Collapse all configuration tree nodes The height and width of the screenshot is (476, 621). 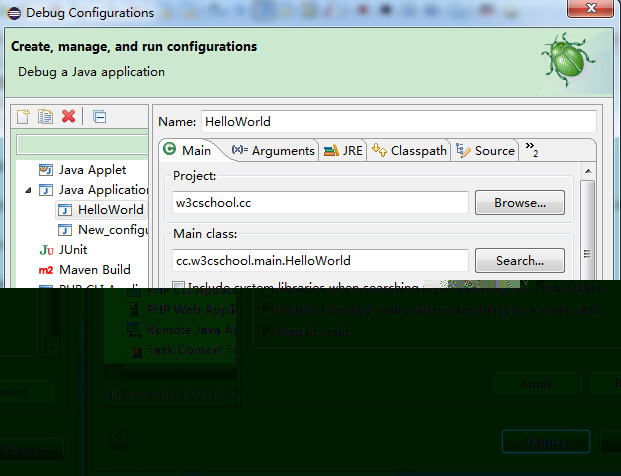[99, 117]
